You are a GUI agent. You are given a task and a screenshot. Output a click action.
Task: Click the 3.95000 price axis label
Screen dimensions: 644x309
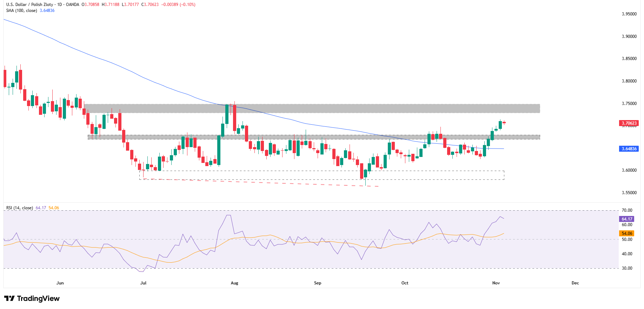pos(629,14)
